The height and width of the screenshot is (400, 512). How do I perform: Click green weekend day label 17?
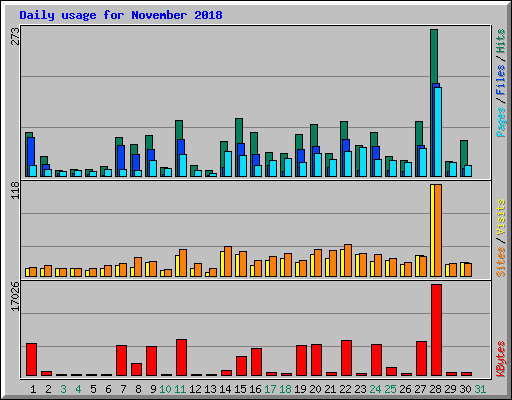click(x=270, y=389)
